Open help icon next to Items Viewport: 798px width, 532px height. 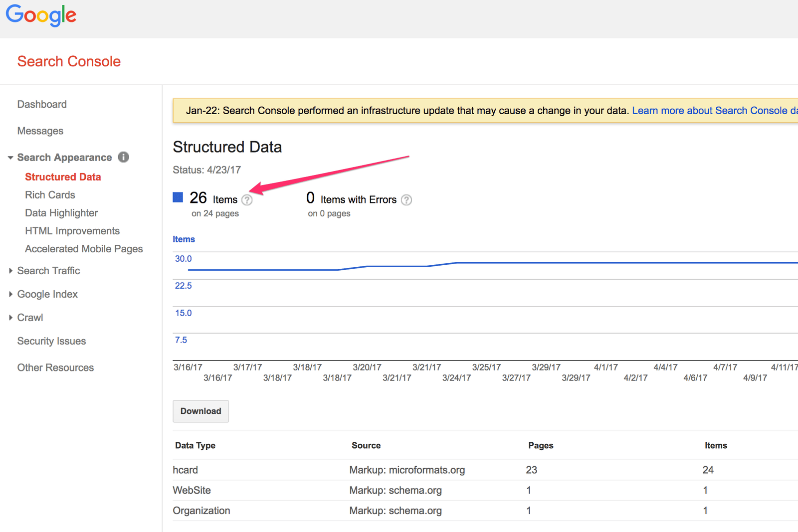[247, 200]
